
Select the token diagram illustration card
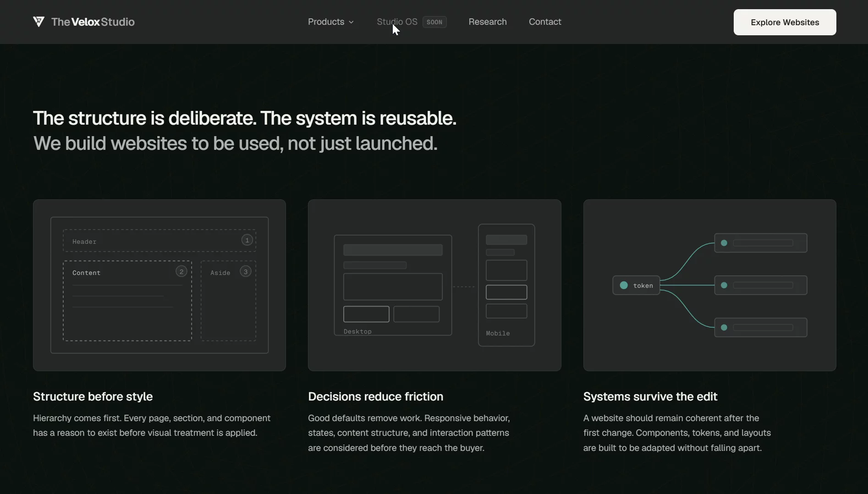(x=709, y=285)
